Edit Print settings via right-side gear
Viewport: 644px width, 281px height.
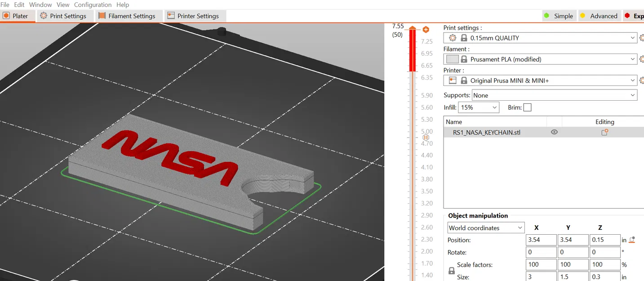point(641,38)
